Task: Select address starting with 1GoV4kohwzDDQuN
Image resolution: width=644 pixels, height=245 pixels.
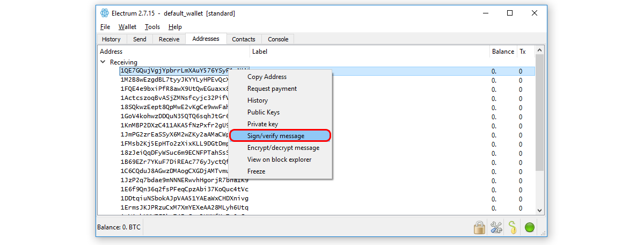Action: pyautogui.click(x=175, y=117)
